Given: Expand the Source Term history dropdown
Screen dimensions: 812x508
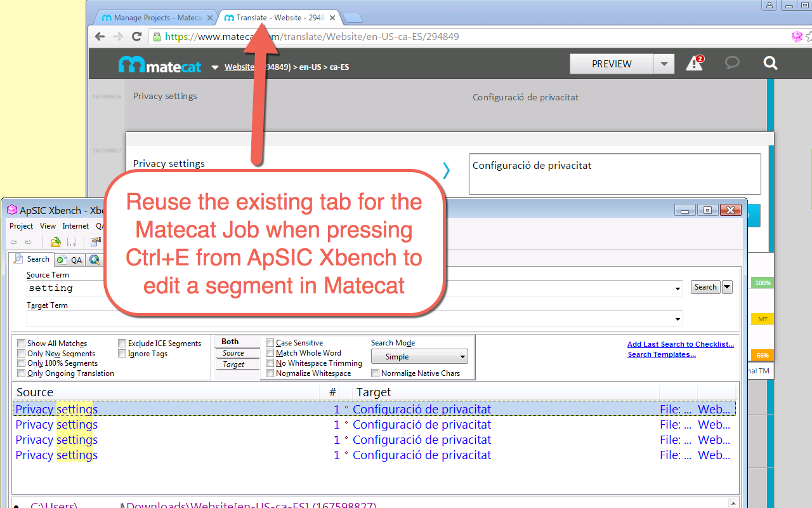Looking at the screenshot, I should point(679,288).
